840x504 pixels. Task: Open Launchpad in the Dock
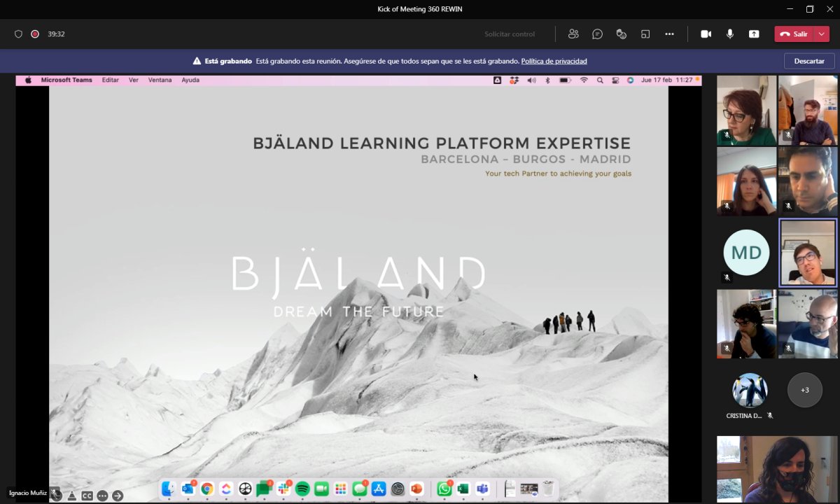(x=341, y=489)
